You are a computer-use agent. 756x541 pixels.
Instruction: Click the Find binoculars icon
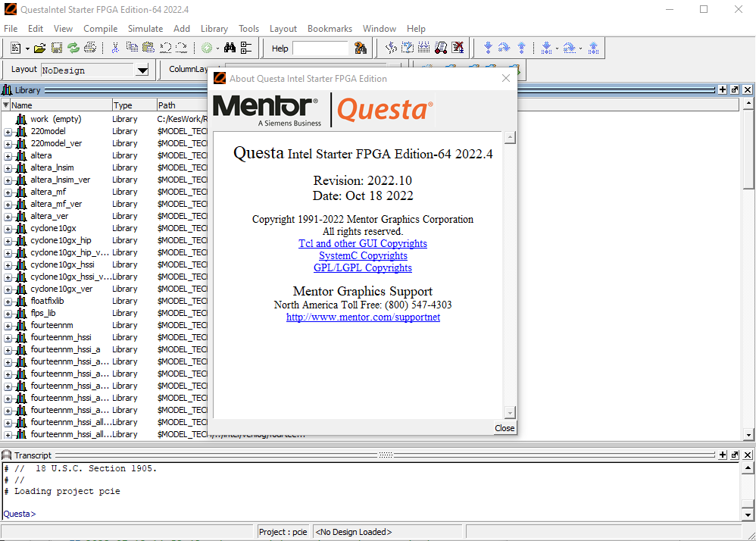tap(230, 48)
